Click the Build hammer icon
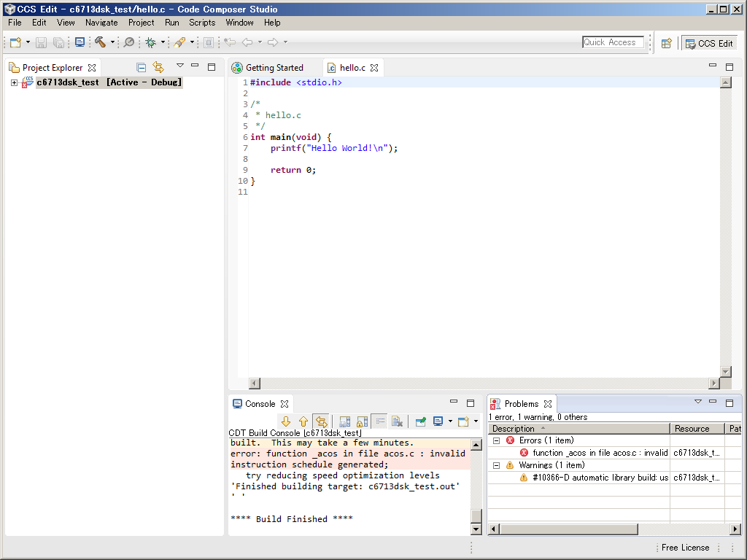 click(100, 42)
